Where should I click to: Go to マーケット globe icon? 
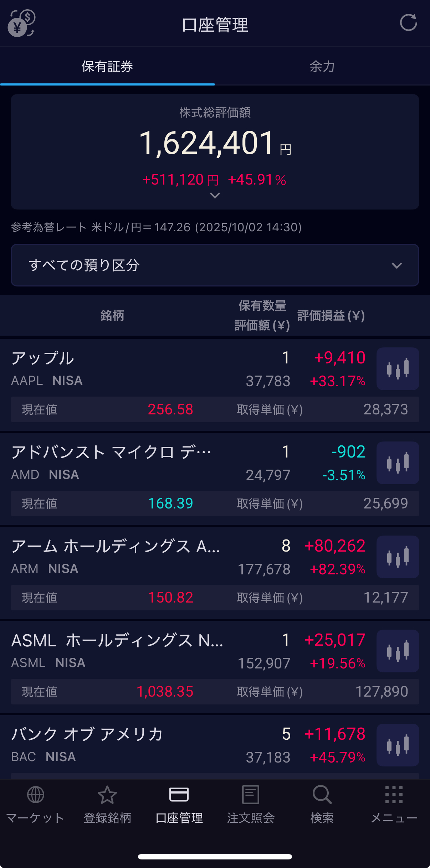35,802
